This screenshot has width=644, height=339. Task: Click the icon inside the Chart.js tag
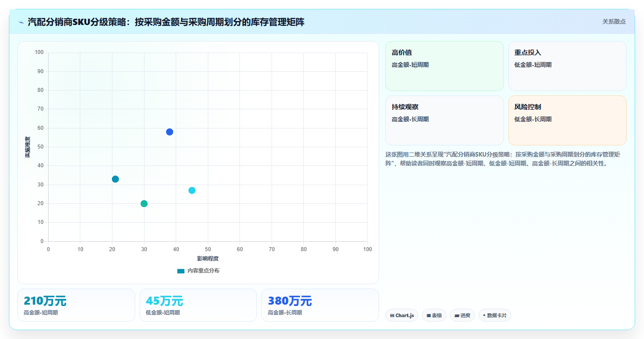coord(392,316)
